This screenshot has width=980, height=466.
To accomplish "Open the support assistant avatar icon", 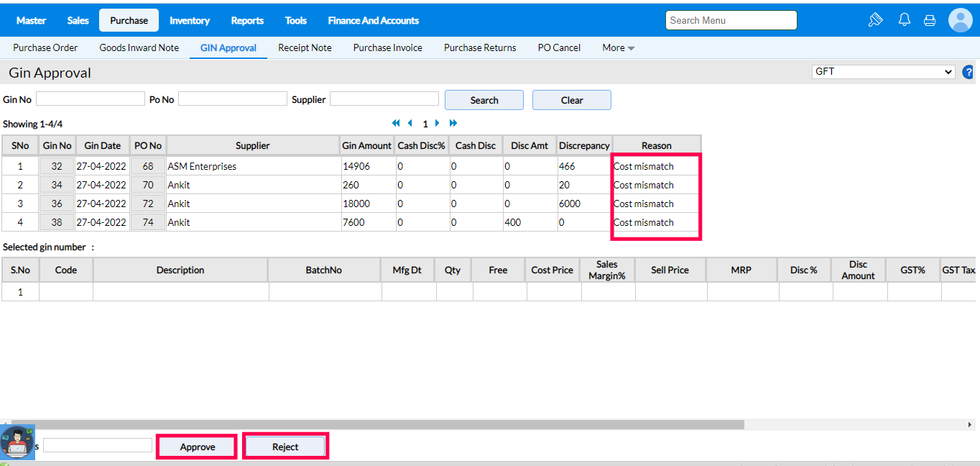I will click(x=17, y=442).
